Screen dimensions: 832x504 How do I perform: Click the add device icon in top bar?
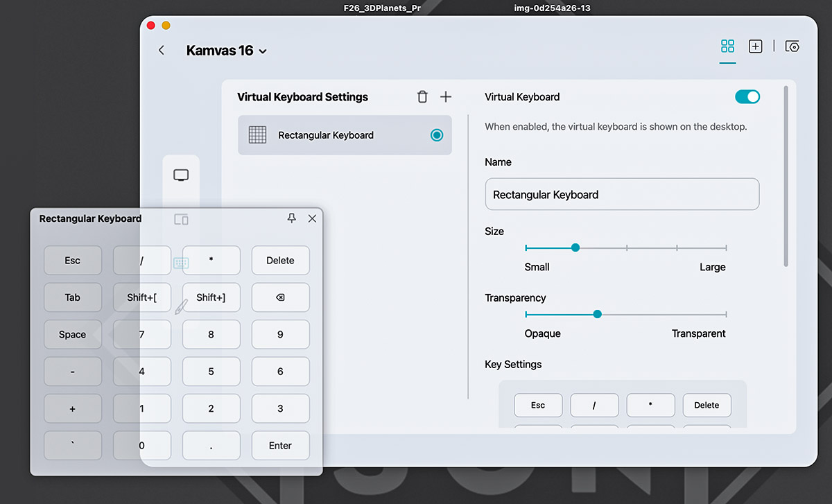pyautogui.click(x=756, y=46)
